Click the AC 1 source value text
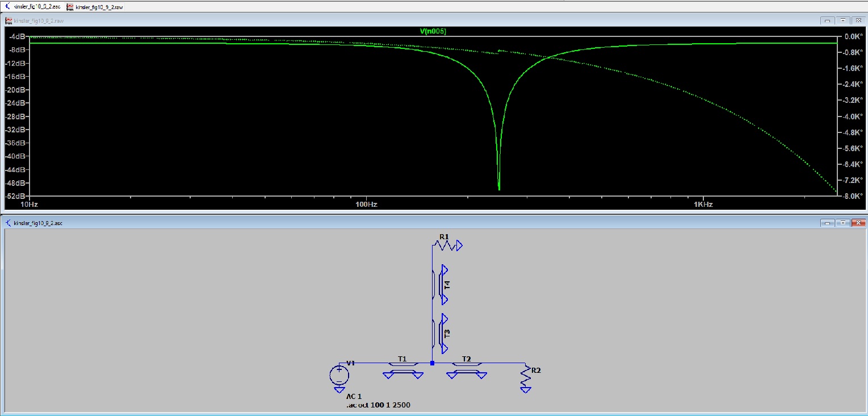 coord(354,396)
